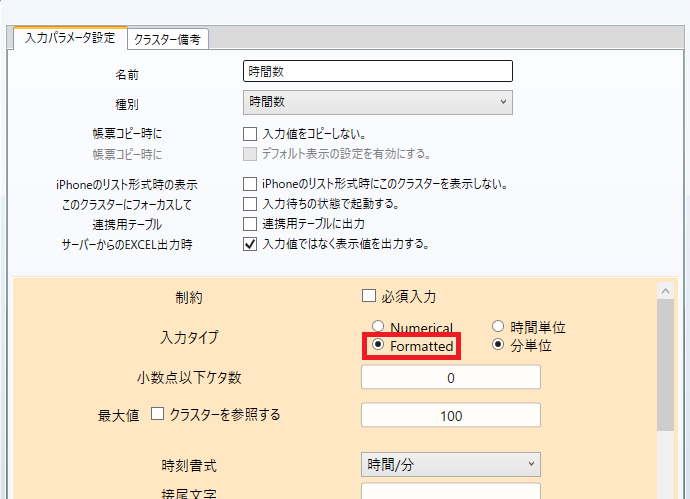Select the 時間単位 radio option
This screenshot has width=690, height=499.
[498, 327]
